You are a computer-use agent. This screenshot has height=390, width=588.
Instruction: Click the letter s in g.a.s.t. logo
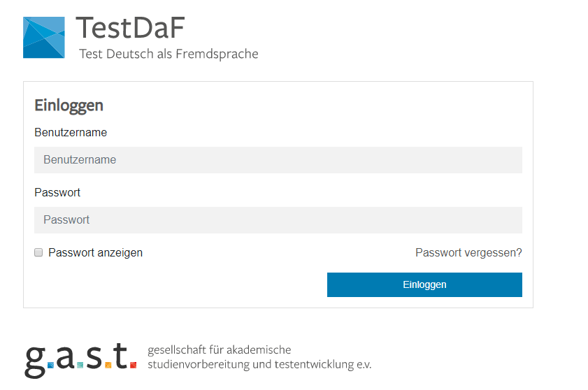pyautogui.click(x=95, y=355)
